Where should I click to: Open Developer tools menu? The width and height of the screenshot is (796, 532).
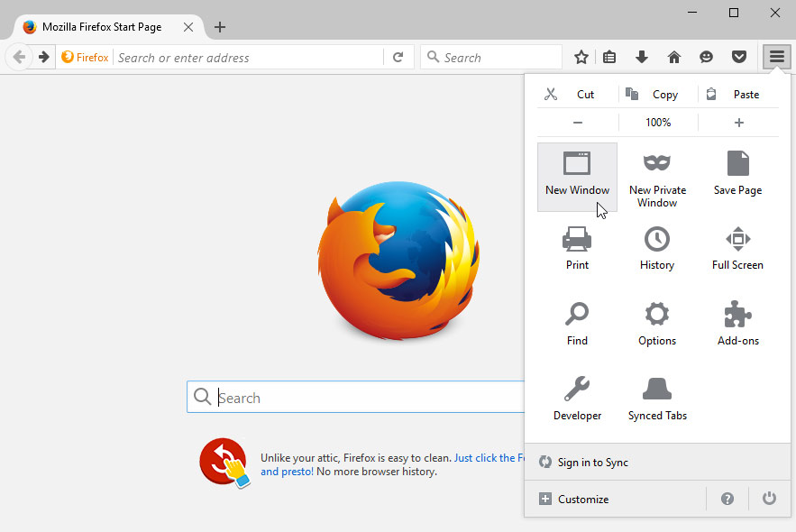point(577,399)
